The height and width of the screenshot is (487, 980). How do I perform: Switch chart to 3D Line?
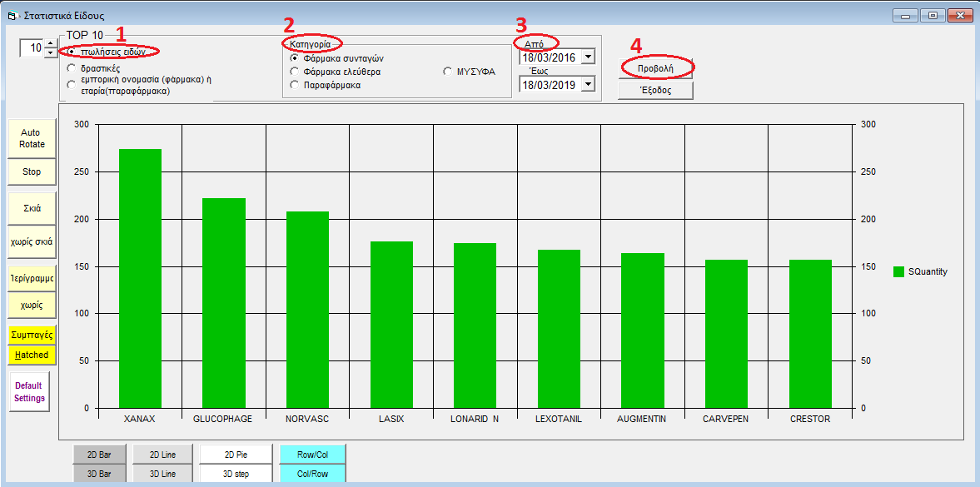click(x=162, y=474)
